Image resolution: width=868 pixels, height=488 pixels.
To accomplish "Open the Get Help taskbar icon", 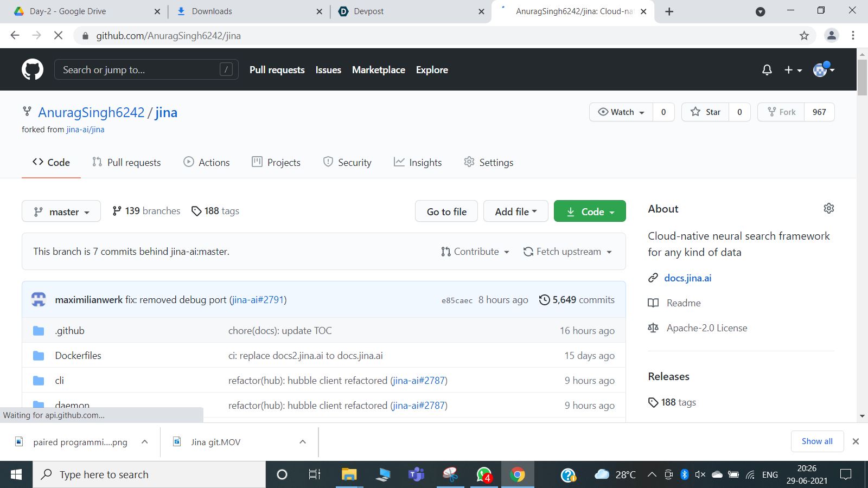I will (568, 475).
